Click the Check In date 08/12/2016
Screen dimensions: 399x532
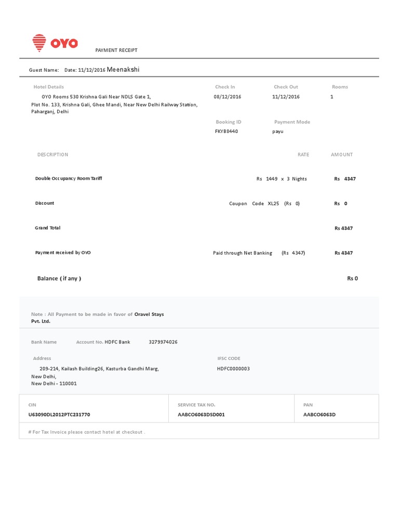point(228,97)
